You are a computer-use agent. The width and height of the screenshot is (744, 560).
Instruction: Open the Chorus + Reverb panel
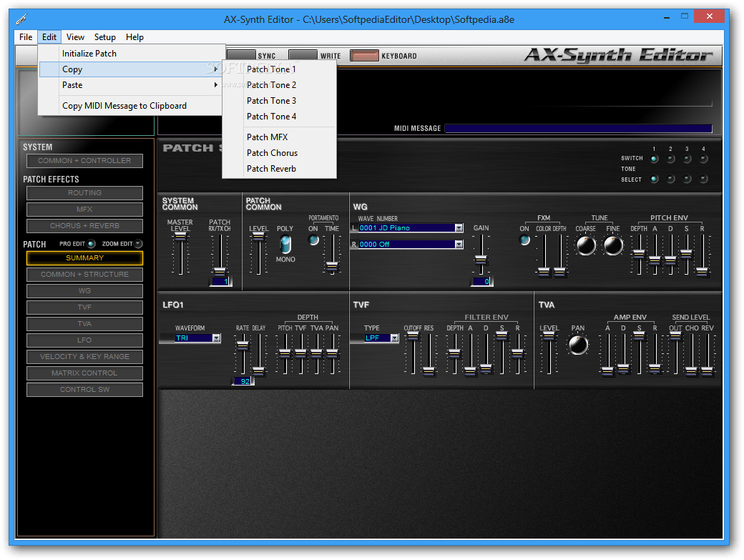[x=84, y=225]
